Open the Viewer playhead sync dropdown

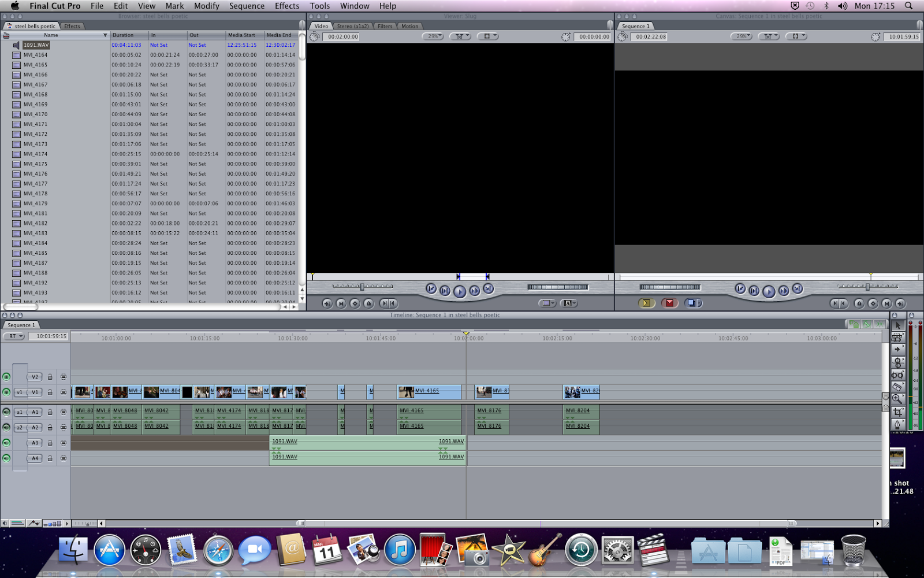460,36
